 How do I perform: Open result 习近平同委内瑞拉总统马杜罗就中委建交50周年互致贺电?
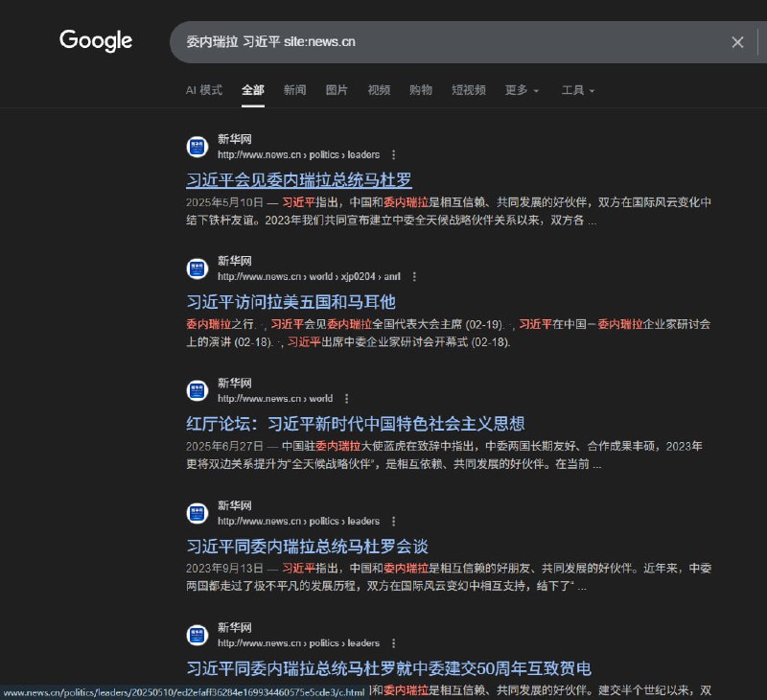click(x=389, y=668)
